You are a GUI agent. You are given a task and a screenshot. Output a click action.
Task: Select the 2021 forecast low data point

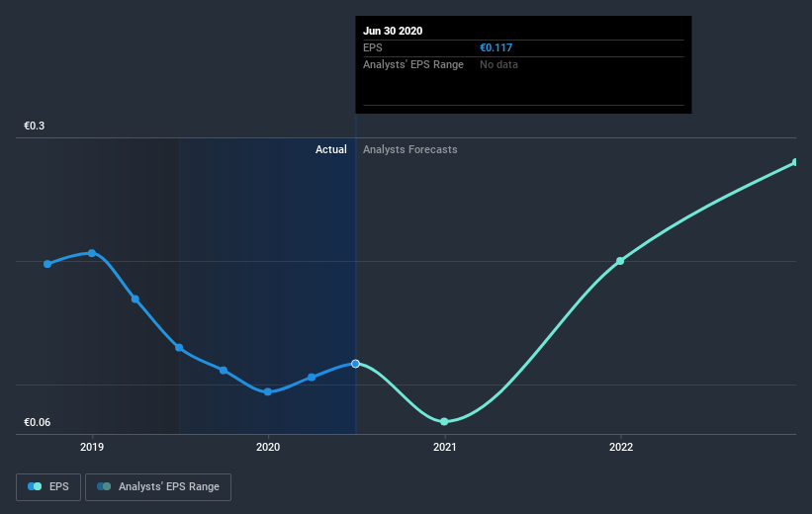444,422
